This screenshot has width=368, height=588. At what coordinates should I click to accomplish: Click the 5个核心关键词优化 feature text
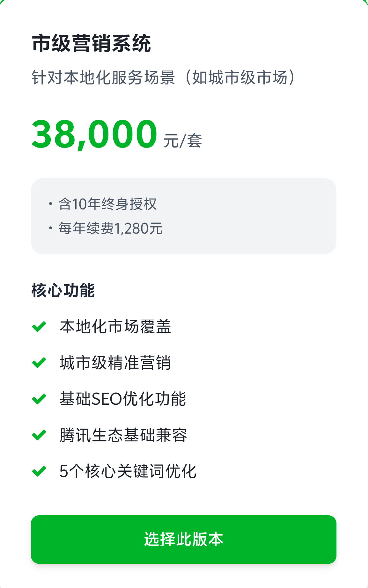(x=128, y=471)
